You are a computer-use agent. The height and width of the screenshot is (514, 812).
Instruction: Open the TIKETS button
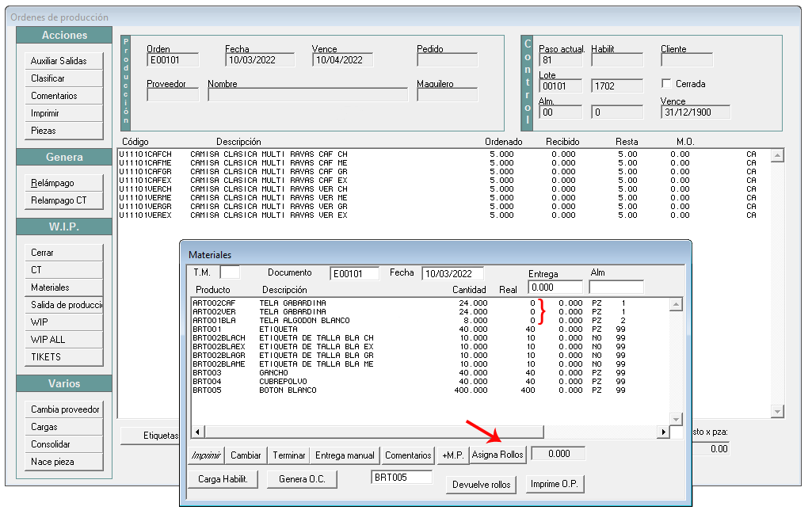click(x=63, y=357)
